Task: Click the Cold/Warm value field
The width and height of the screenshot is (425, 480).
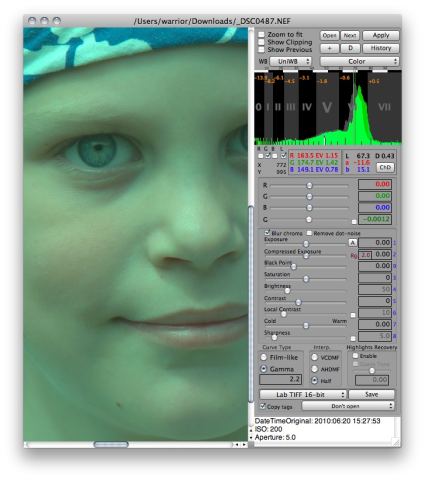Action: [x=375, y=324]
